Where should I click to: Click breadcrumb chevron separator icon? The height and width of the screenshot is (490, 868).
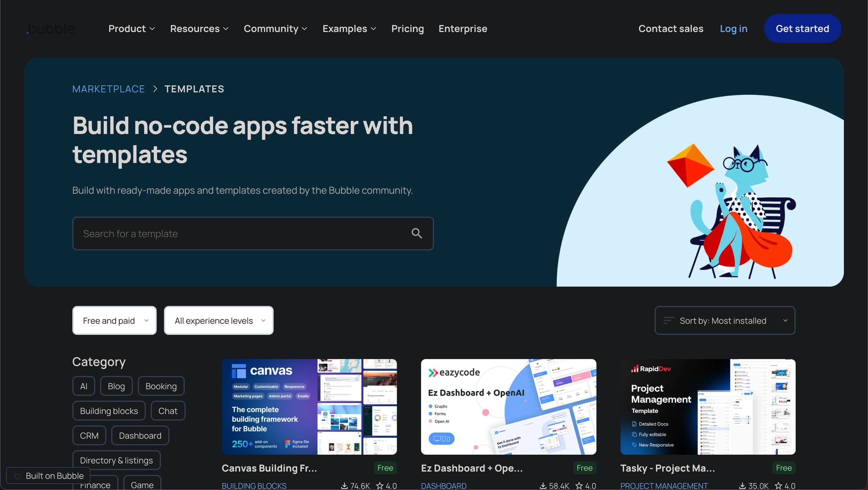pos(155,89)
